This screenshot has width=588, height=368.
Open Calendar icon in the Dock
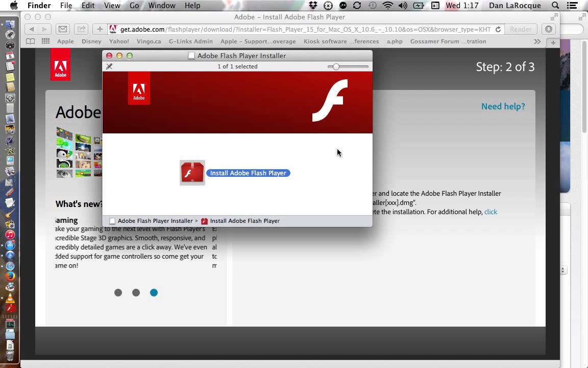(x=10, y=56)
